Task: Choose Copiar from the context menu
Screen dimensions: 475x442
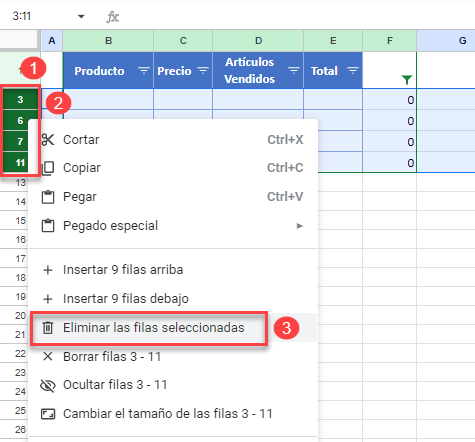Action: click(x=173, y=168)
